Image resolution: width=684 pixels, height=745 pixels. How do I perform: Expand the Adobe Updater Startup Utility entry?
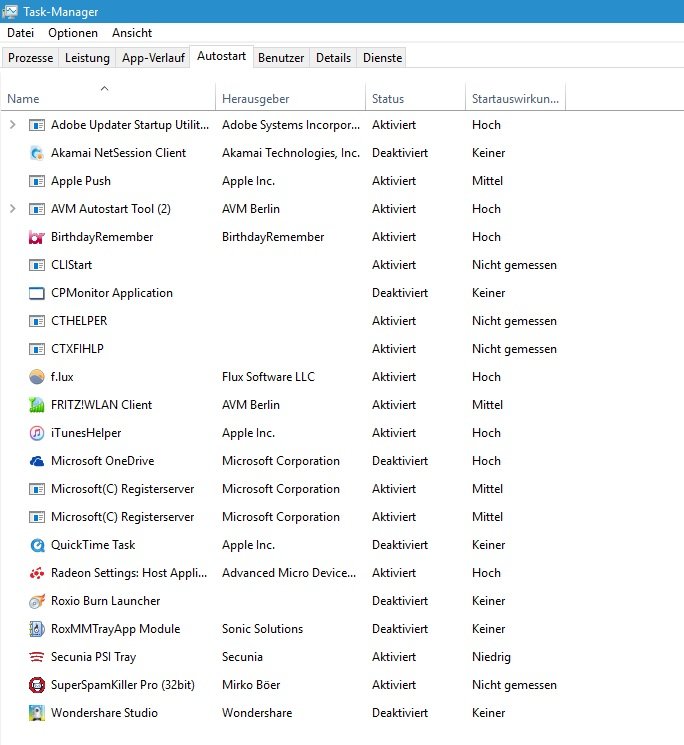13,125
